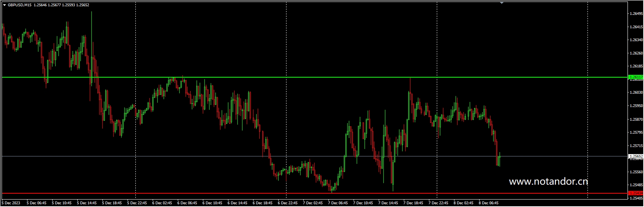The image size is (644, 207).
Task: Click the 1.25795 price scale label
Action: (x=636, y=133)
